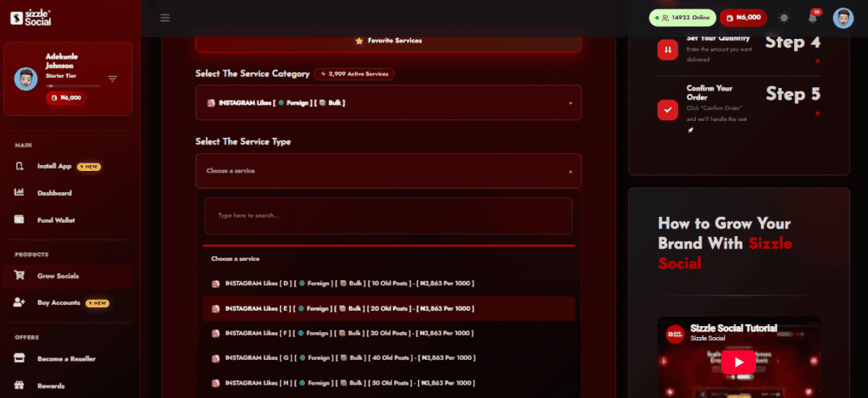Select Instagram Likes [G] 40 Old Posts
This screenshot has width=868, height=398.
(388, 358)
